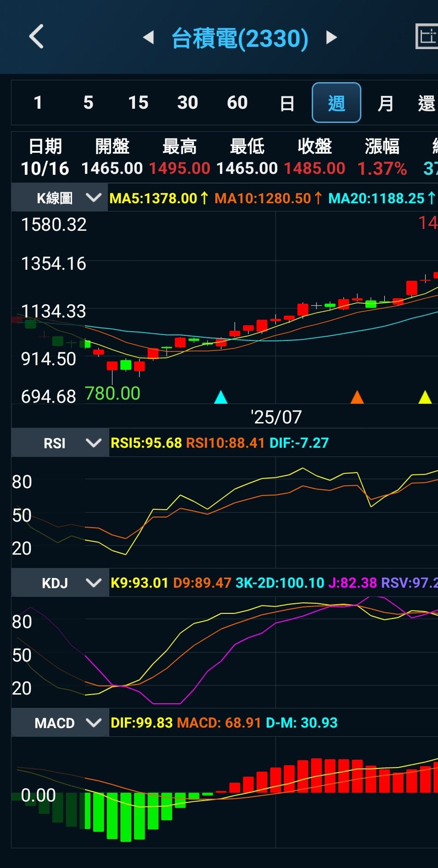Tap the MACD histogram chart
Screen dimensions: 438x868
pos(225,792)
